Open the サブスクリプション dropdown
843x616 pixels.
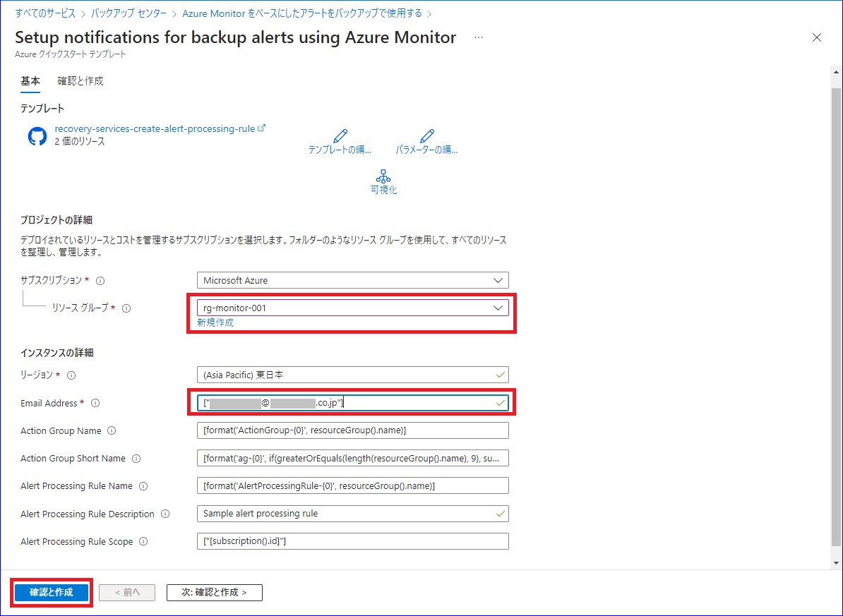point(353,280)
